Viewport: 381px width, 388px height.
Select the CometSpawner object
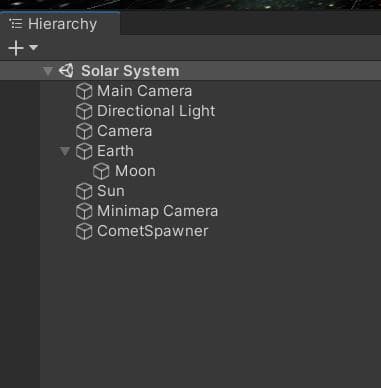(x=153, y=231)
